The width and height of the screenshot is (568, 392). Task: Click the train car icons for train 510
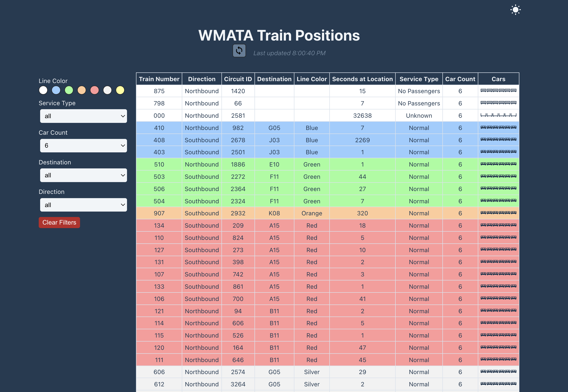click(498, 164)
